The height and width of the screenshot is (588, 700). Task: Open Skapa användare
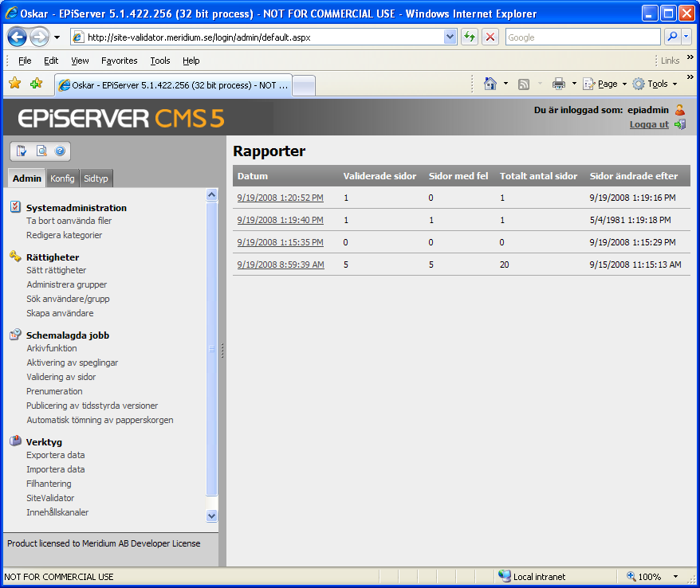tap(60, 313)
